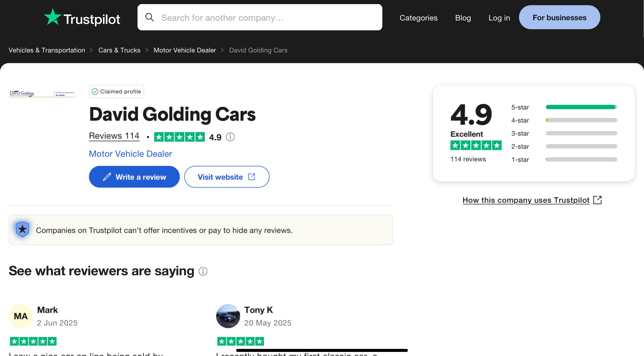Screen dimensions: 644x356
Task: Go to Cars & Trucks breadcrumb
Action: pyautogui.click(x=119, y=50)
